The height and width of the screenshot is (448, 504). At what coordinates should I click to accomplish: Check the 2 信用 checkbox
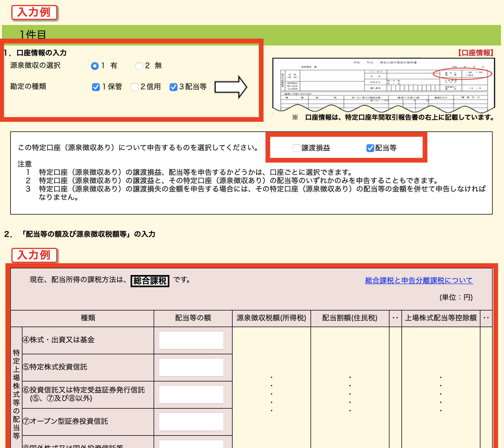(x=135, y=87)
